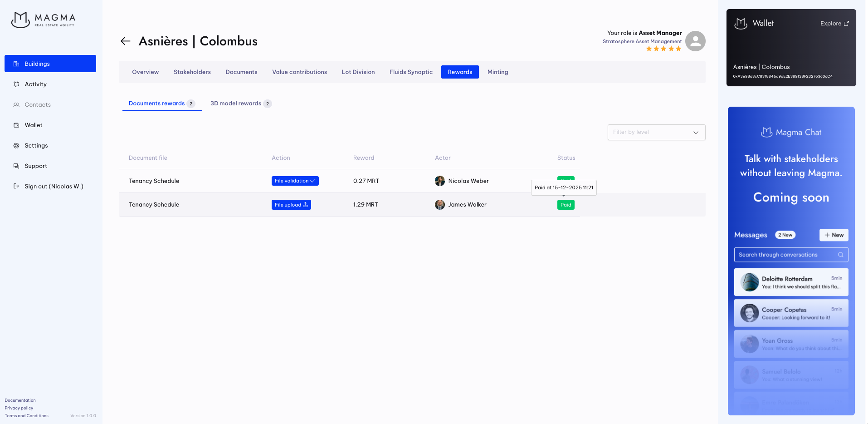Click the search magnifier icon in conversations
This screenshot has width=868, height=424.
coord(840,255)
